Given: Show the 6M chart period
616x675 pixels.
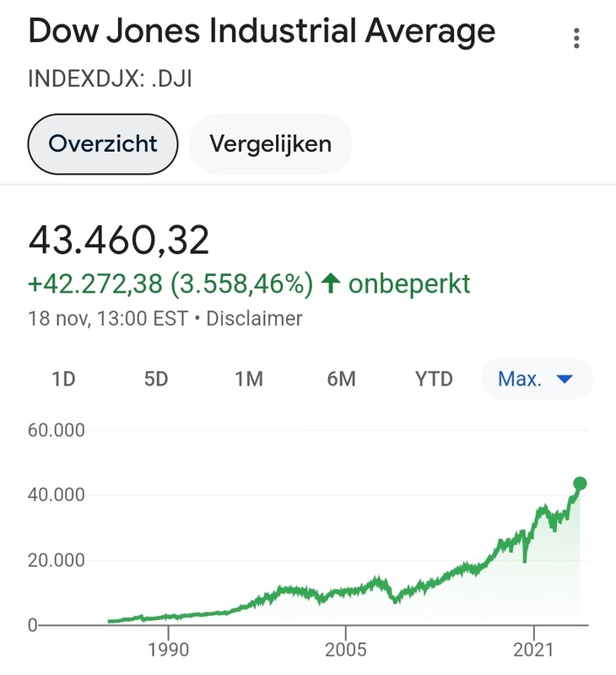Looking at the screenshot, I should 342,379.
